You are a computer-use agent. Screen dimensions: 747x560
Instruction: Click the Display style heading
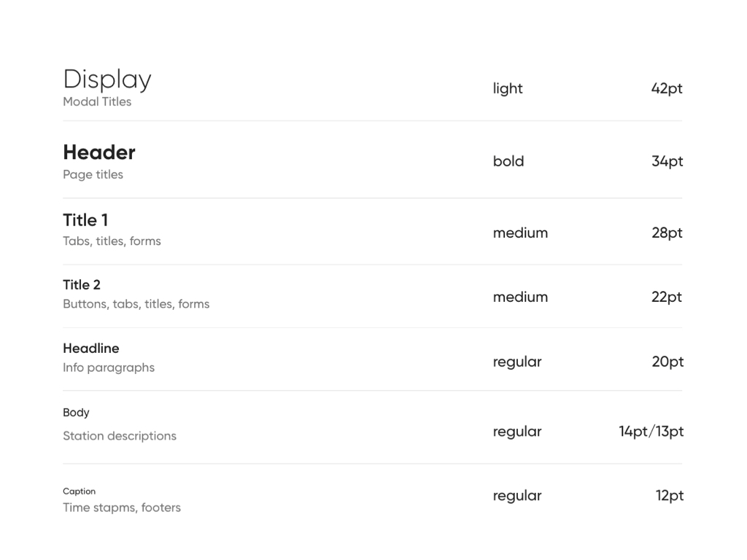point(107,79)
